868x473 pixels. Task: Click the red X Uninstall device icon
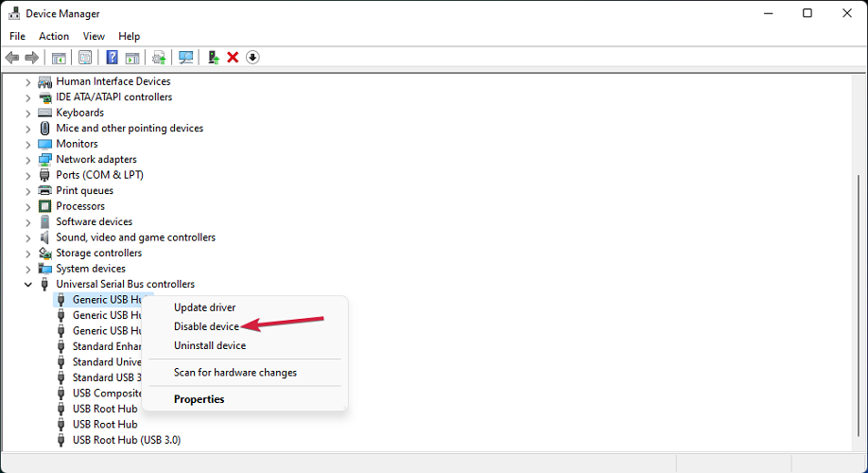coord(233,58)
